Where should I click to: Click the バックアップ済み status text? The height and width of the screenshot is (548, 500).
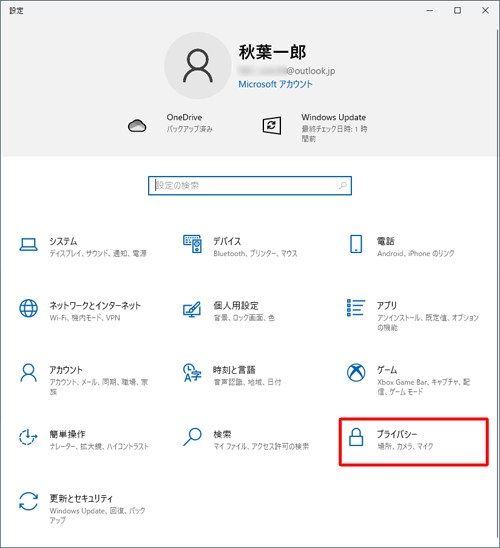click(x=189, y=129)
